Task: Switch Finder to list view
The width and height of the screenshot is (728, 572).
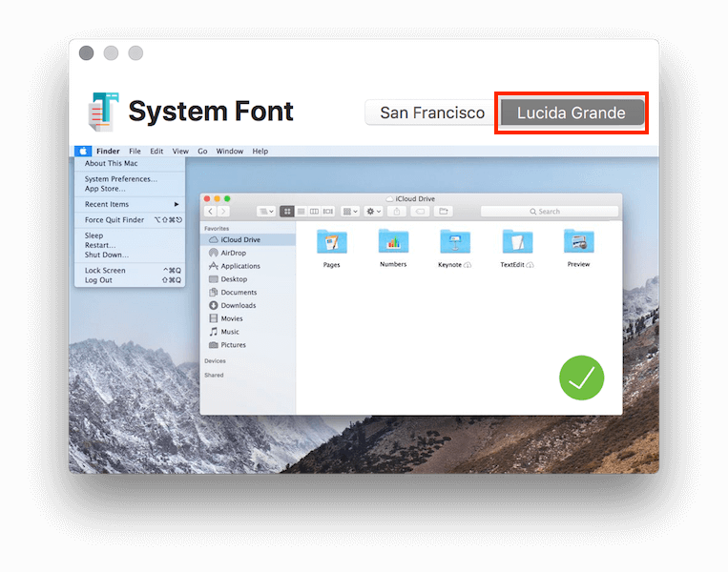Action: 301,212
